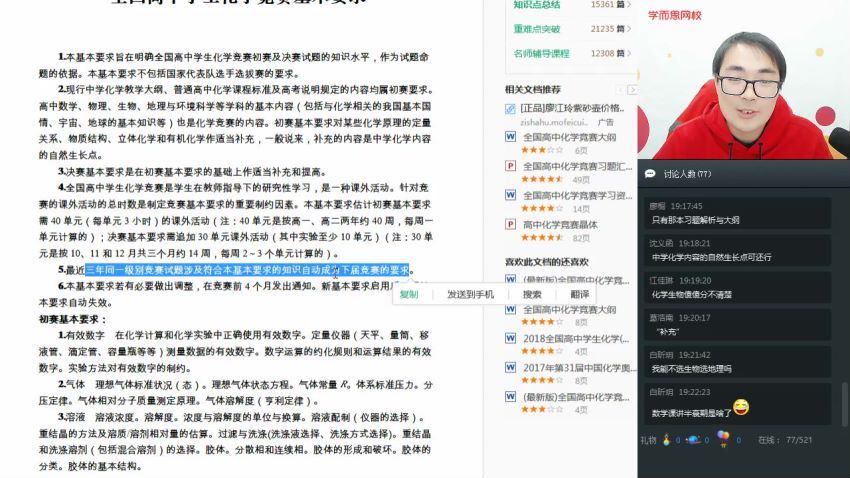Choose 翻译 in the selection popup
Image resolution: width=850 pixels, height=478 pixels.
pyautogui.click(x=579, y=294)
